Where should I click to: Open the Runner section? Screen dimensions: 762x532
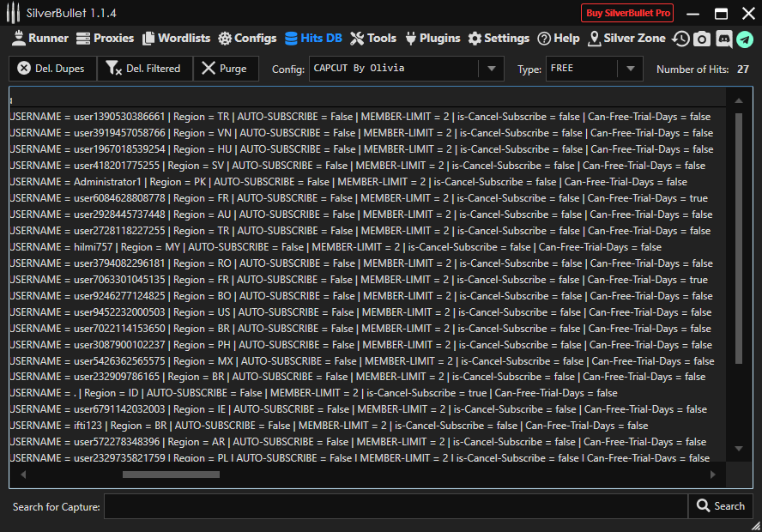pyautogui.click(x=39, y=39)
